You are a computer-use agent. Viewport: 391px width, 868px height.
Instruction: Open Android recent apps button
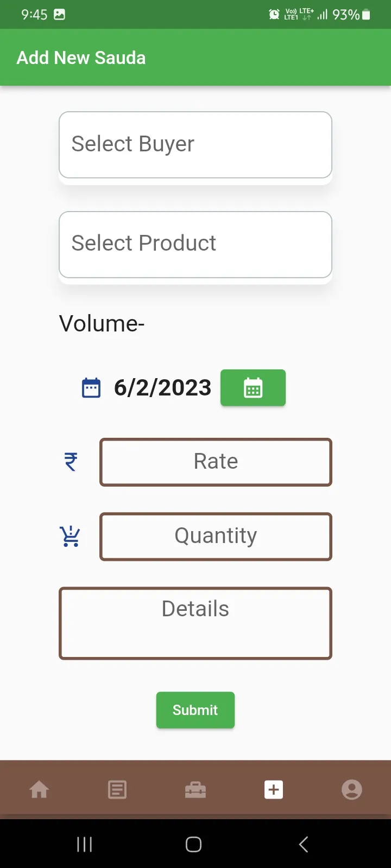point(84,844)
